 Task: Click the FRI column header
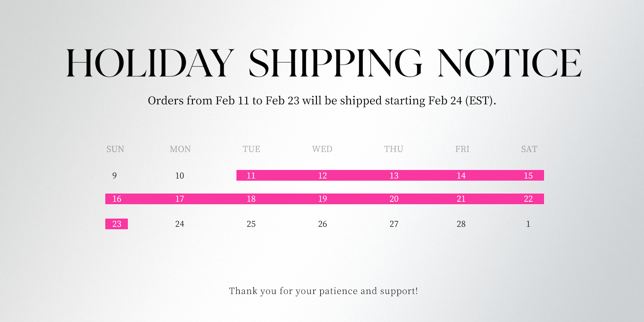[462, 149]
